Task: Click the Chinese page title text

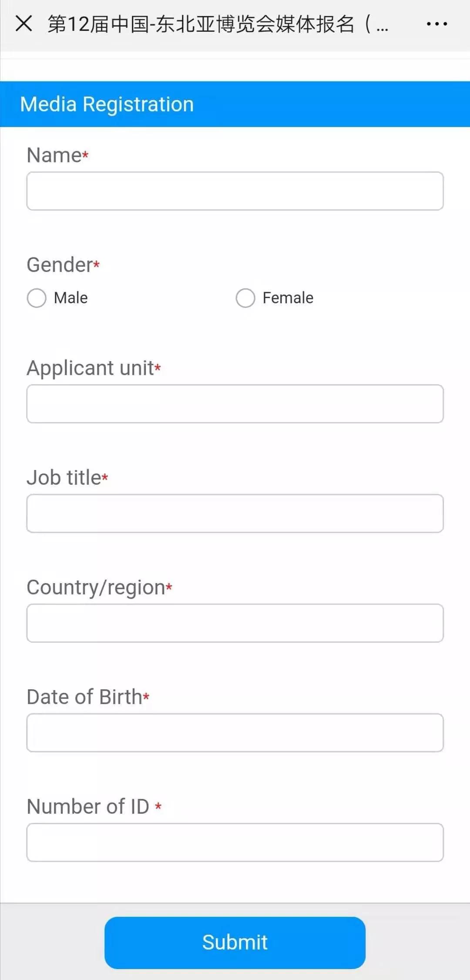Action: click(x=218, y=24)
